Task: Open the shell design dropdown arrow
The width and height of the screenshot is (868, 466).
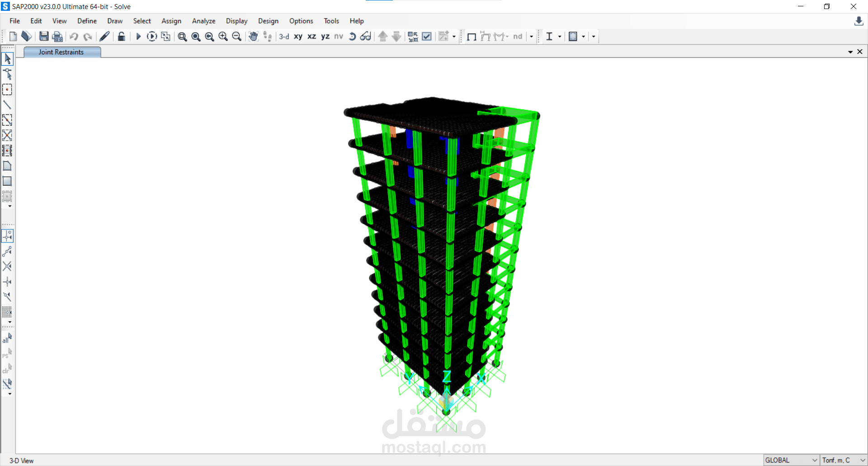Action: click(583, 37)
